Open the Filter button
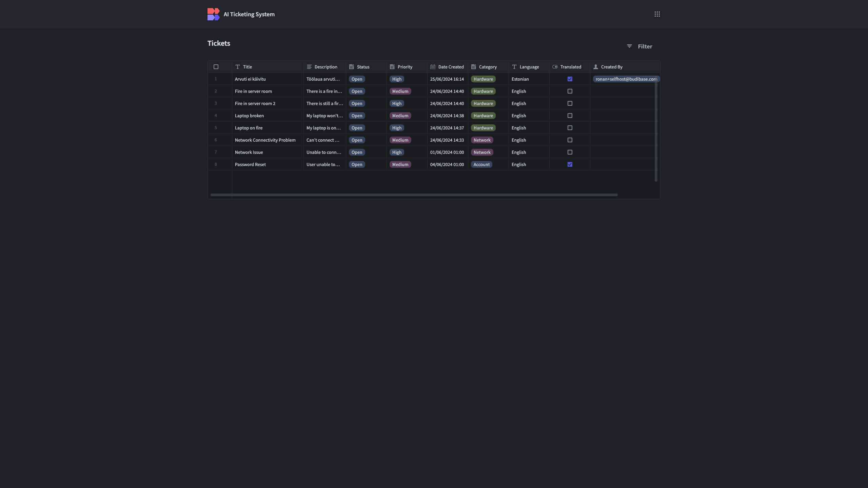 point(639,46)
